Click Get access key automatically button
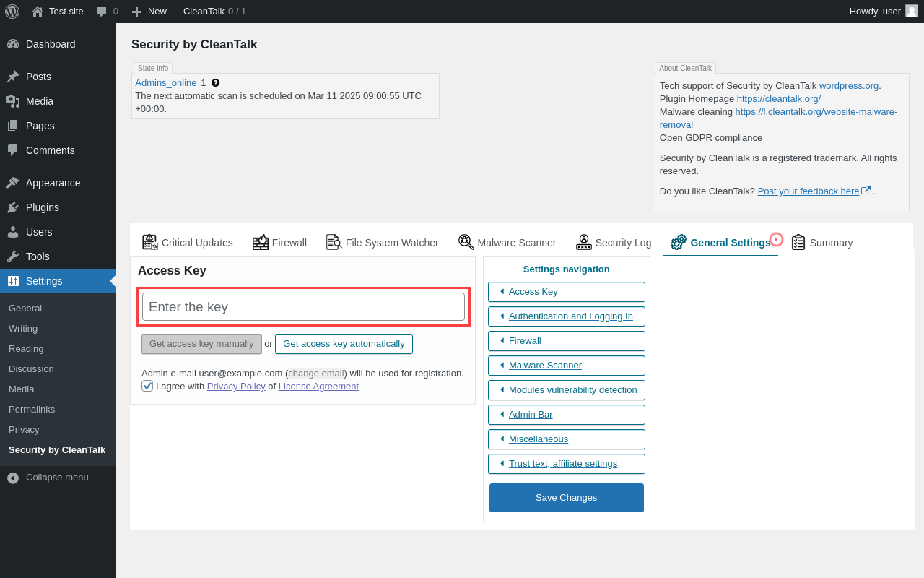924x578 pixels. (x=344, y=344)
